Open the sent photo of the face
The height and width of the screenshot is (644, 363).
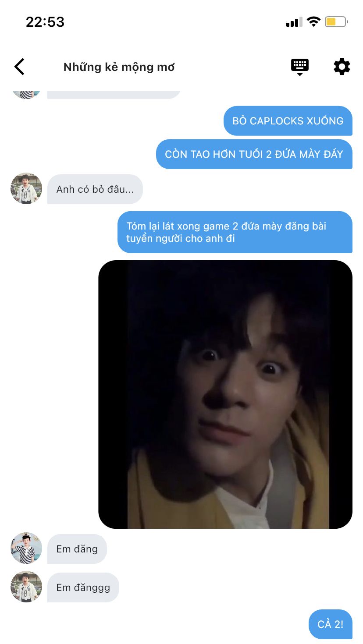tap(225, 394)
